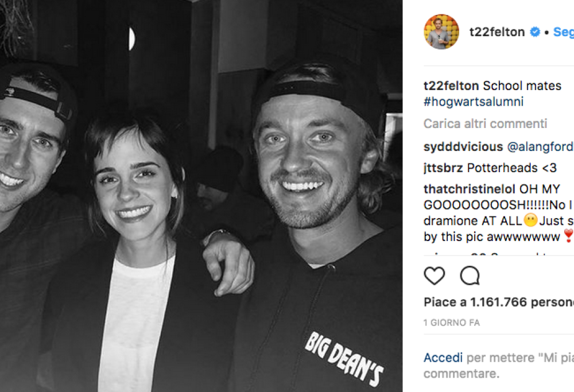Click the BIG DEAN'S text on hoodie
574x392 pixels.
click(344, 359)
